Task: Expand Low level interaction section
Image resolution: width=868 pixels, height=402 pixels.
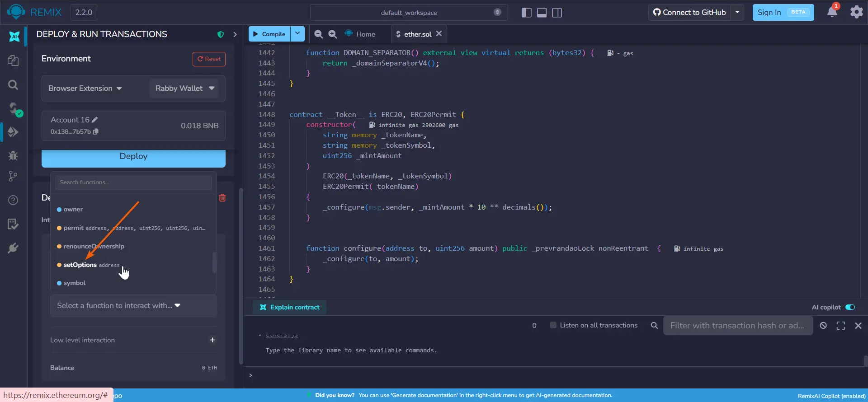Action: (212, 340)
